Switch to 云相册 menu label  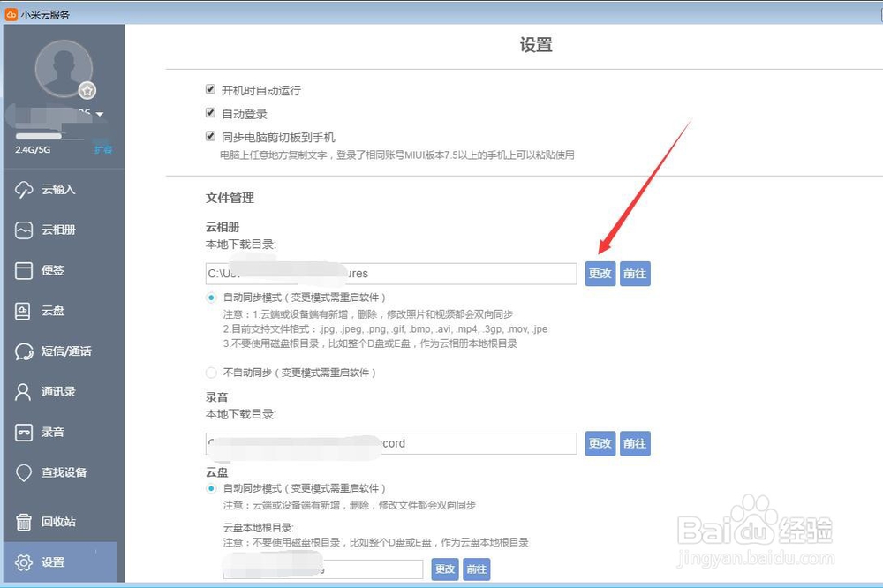[58, 230]
